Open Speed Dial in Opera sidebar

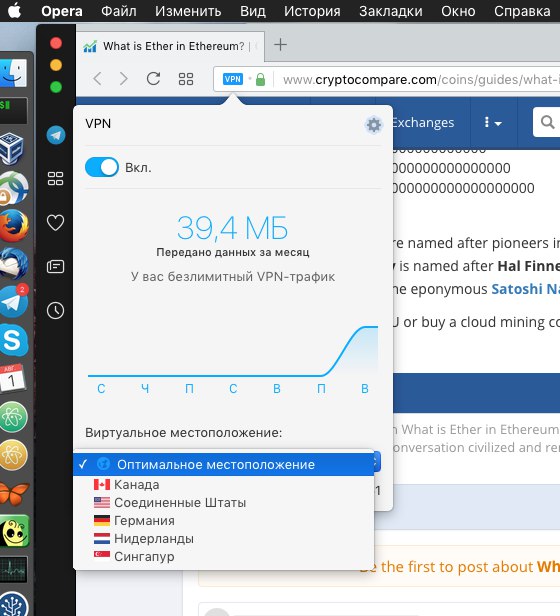tap(55, 178)
